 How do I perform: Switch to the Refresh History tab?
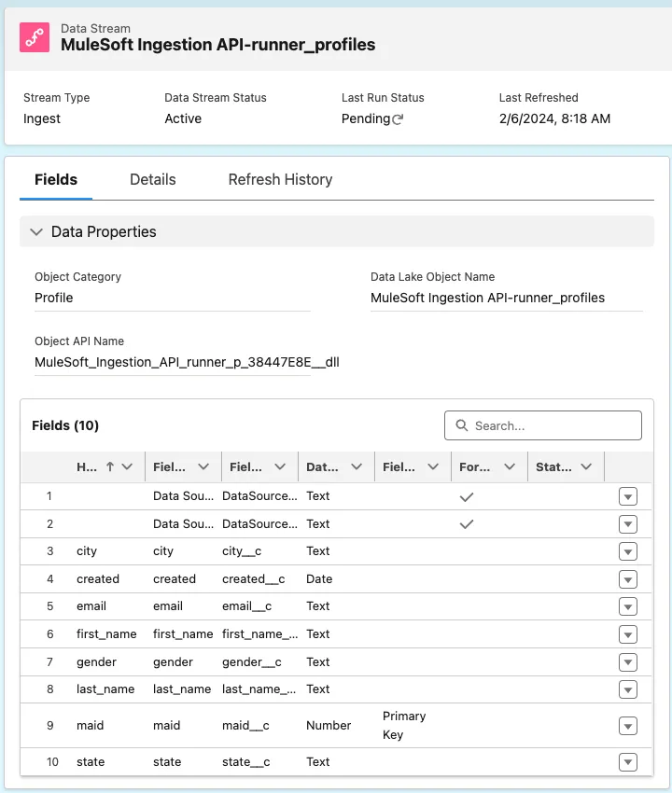280,180
